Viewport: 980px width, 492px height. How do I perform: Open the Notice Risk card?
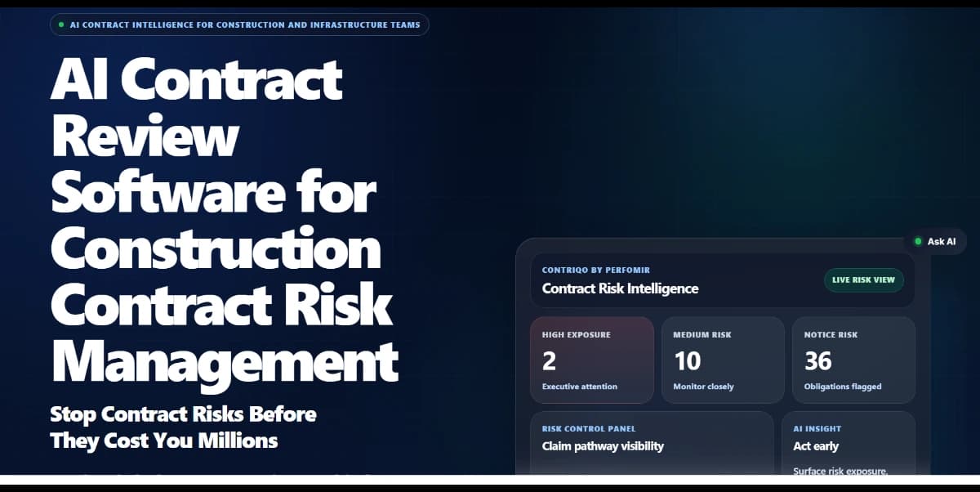(853, 360)
